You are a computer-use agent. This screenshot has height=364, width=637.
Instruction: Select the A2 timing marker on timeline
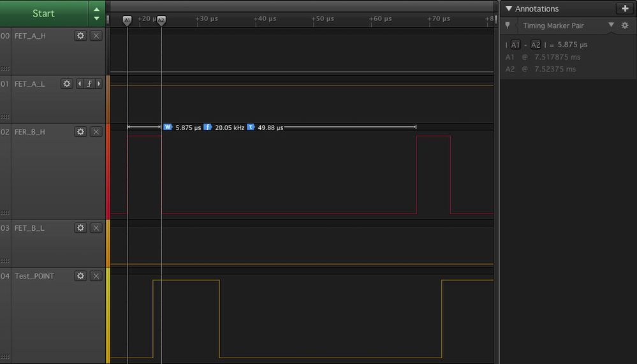click(x=161, y=20)
